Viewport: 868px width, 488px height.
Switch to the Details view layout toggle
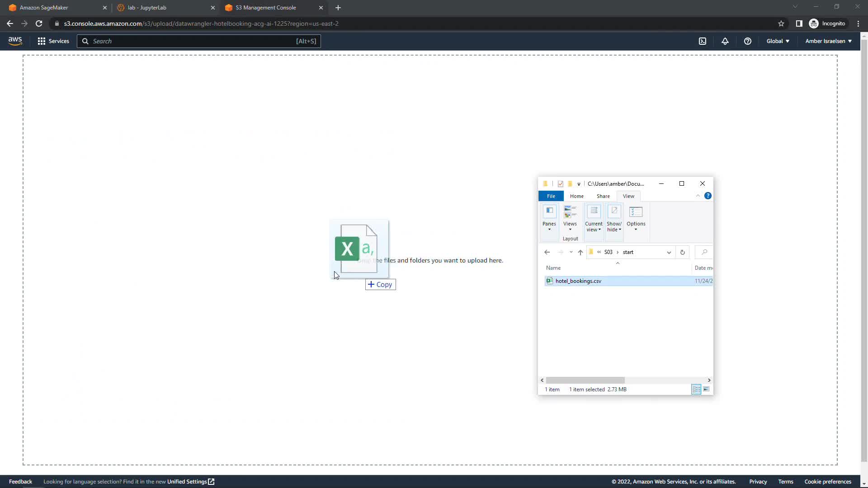coord(696,389)
